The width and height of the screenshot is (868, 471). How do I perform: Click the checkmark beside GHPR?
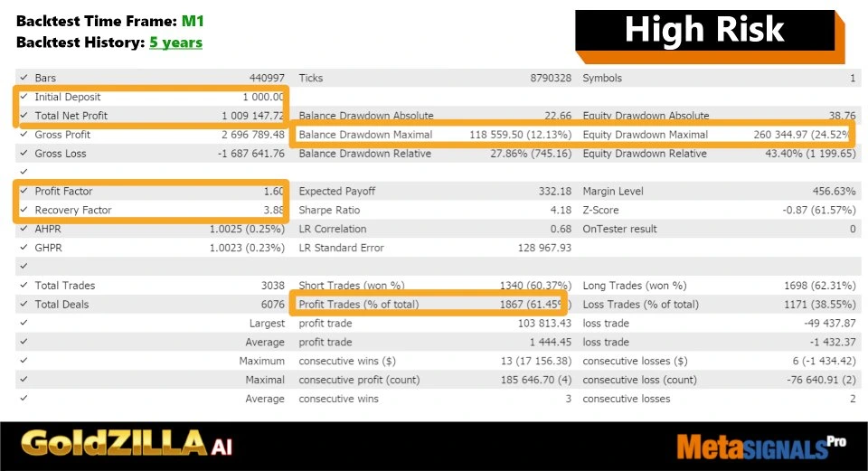pyautogui.click(x=24, y=248)
